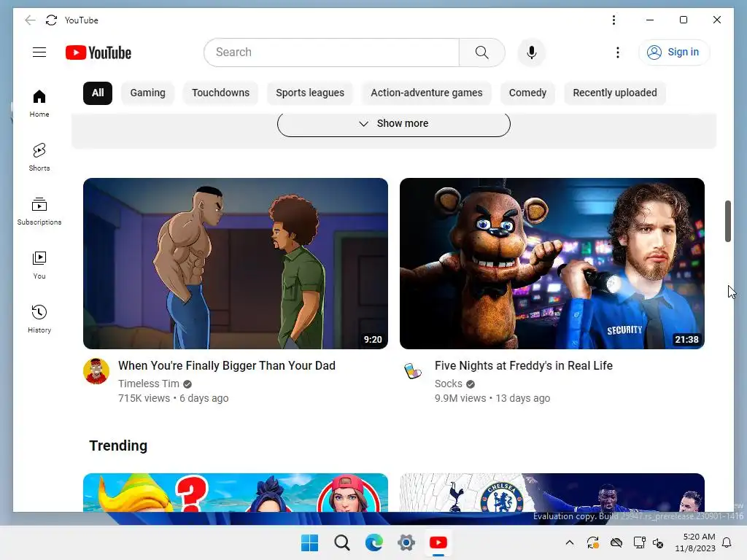Open Settings gear in taskbar
Screen dimensions: 747x560
pos(406,542)
